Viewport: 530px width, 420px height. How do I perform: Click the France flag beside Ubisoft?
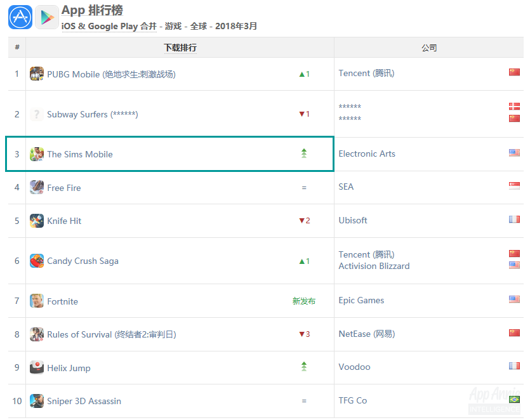point(514,220)
